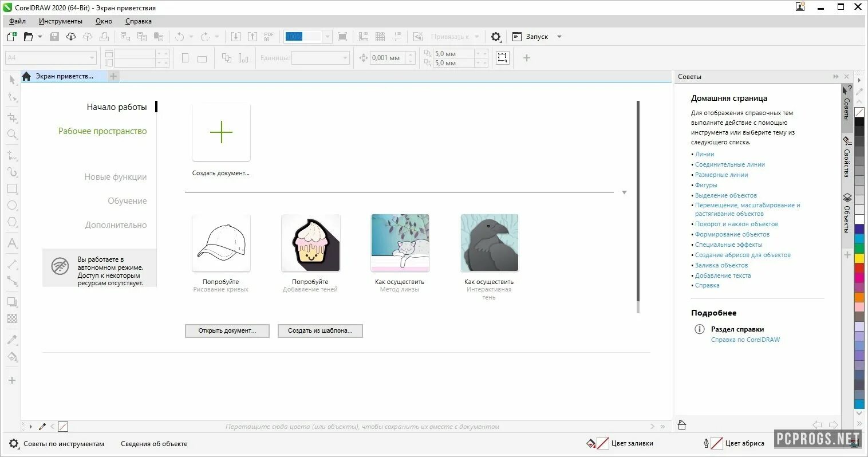Click the Цвет заливки fill color indicator

tap(602, 443)
